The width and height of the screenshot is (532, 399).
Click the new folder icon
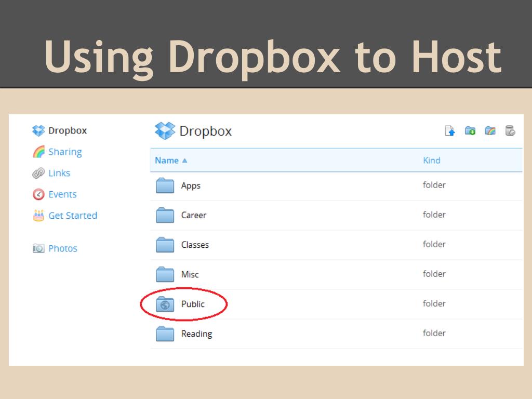470,130
